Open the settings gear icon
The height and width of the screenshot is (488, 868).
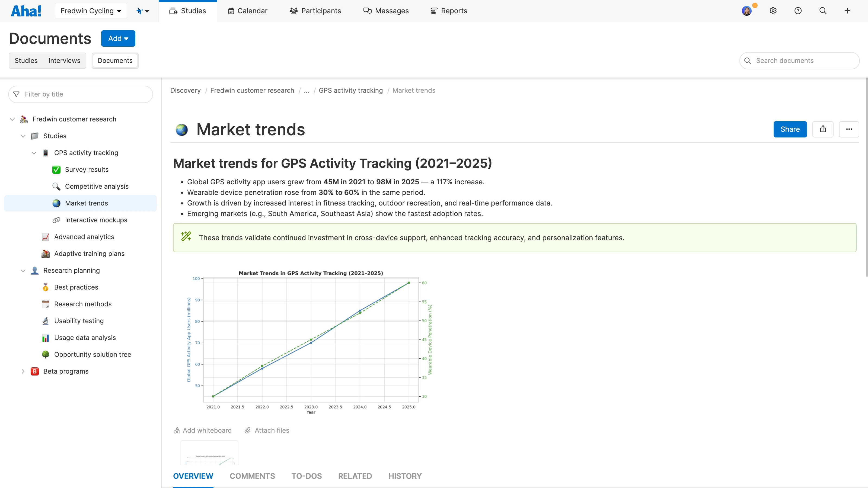[x=773, y=11]
